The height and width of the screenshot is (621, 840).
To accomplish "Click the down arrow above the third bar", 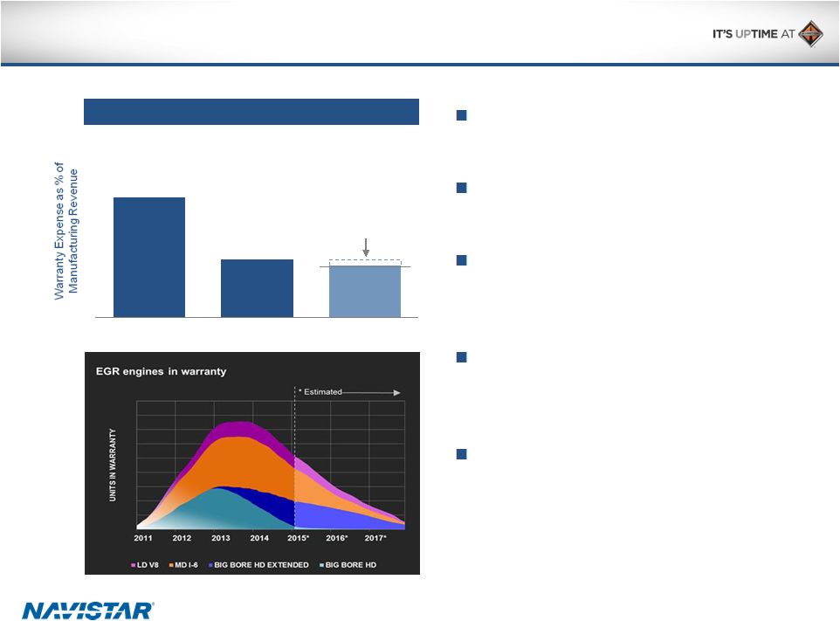I will pyautogui.click(x=365, y=247).
